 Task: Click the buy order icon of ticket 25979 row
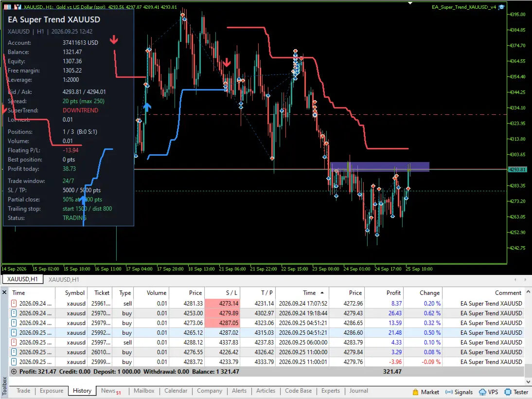click(x=14, y=323)
